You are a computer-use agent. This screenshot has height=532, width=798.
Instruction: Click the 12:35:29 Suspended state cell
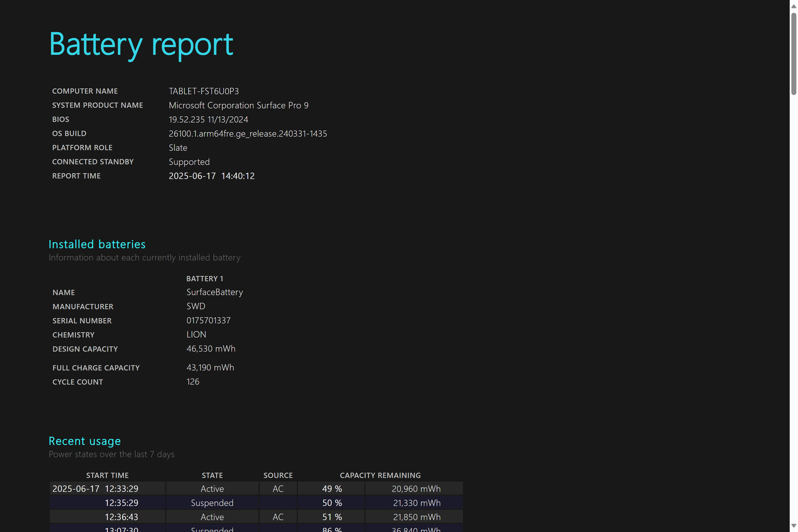pos(212,503)
